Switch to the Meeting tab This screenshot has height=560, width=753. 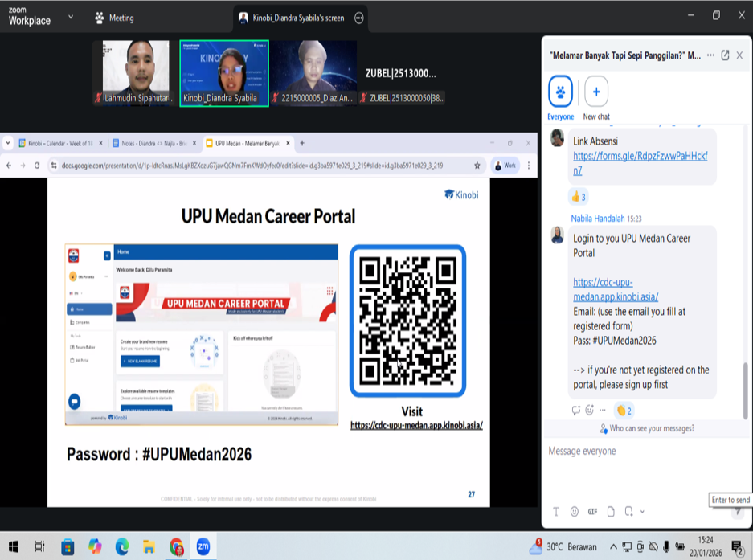click(114, 18)
